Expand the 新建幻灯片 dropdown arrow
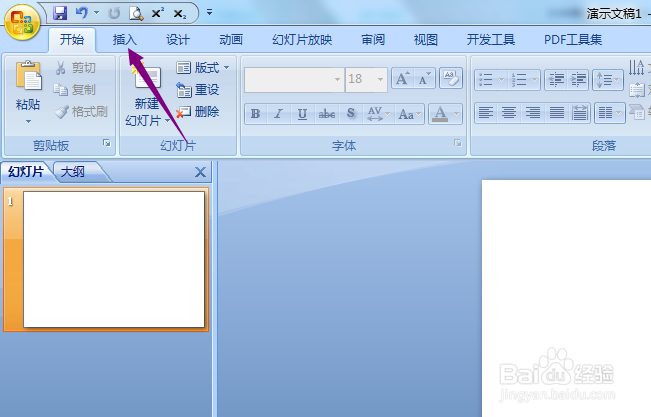 167,121
